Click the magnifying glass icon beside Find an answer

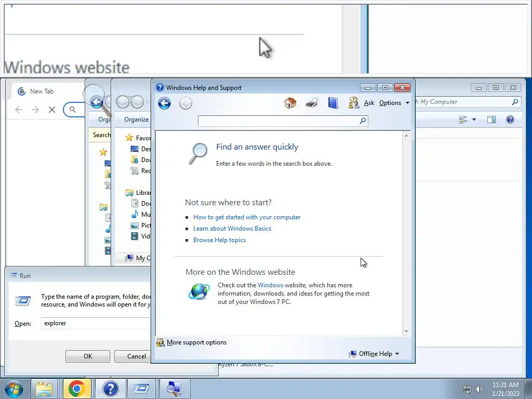(x=198, y=153)
